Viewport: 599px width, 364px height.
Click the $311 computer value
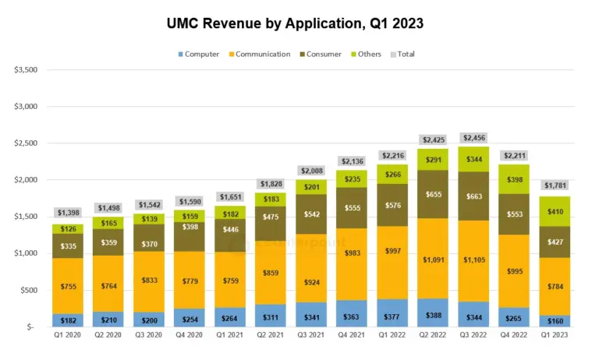271,317
